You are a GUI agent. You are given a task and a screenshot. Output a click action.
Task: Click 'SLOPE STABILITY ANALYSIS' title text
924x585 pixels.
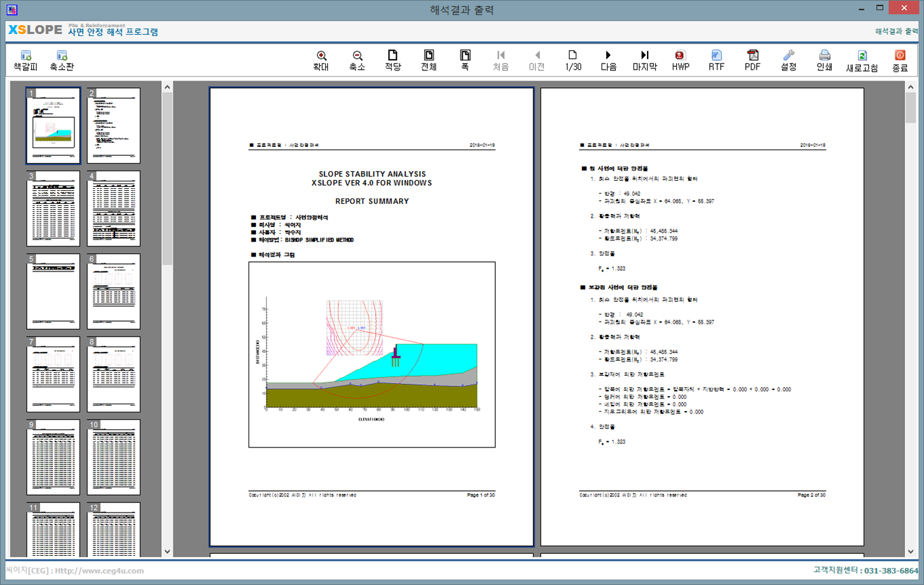372,174
